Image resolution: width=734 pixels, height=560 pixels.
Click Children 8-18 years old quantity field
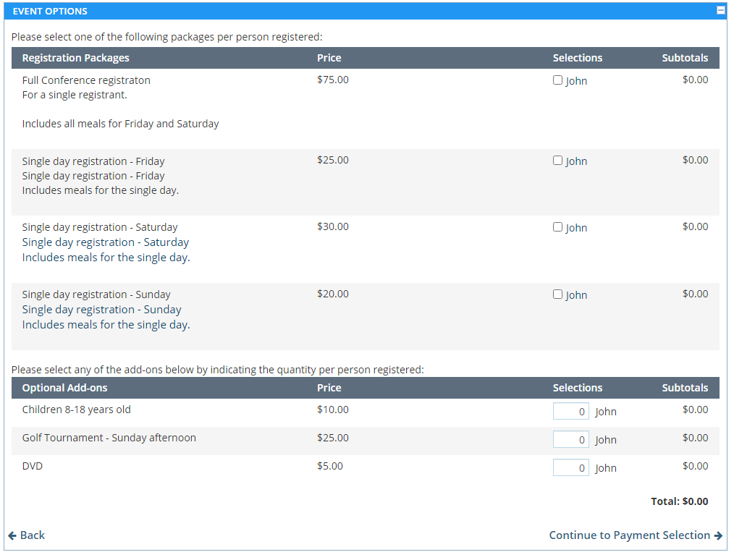pyautogui.click(x=570, y=411)
